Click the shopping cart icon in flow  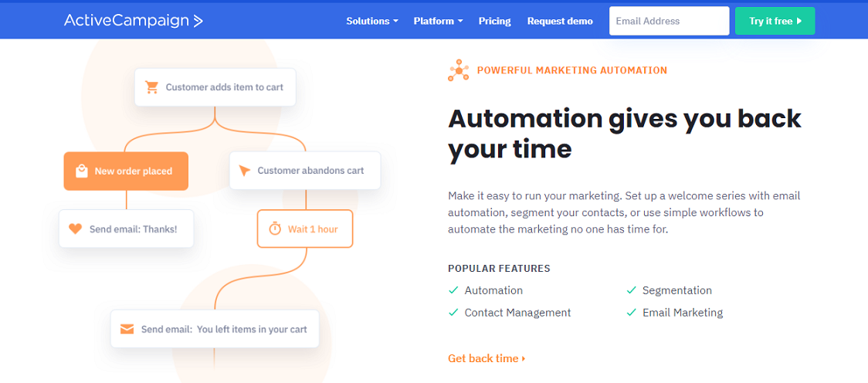(x=151, y=87)
